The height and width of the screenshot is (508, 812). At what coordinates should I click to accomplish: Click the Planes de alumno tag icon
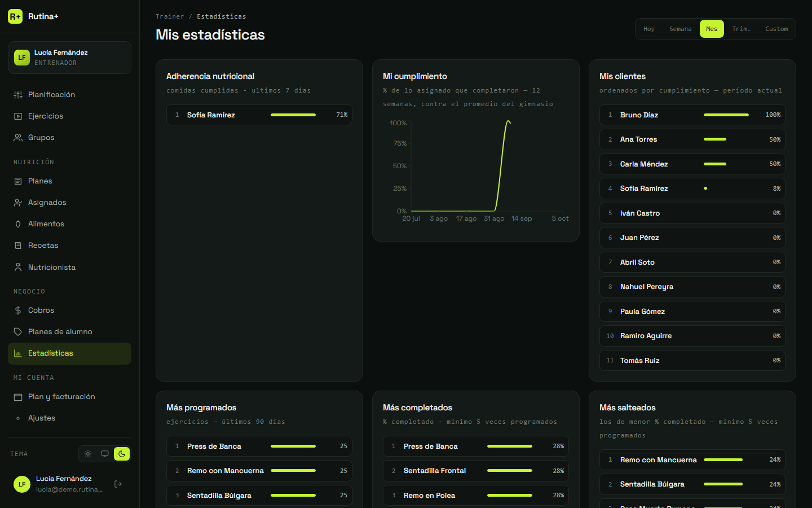[x=18, y=332]
